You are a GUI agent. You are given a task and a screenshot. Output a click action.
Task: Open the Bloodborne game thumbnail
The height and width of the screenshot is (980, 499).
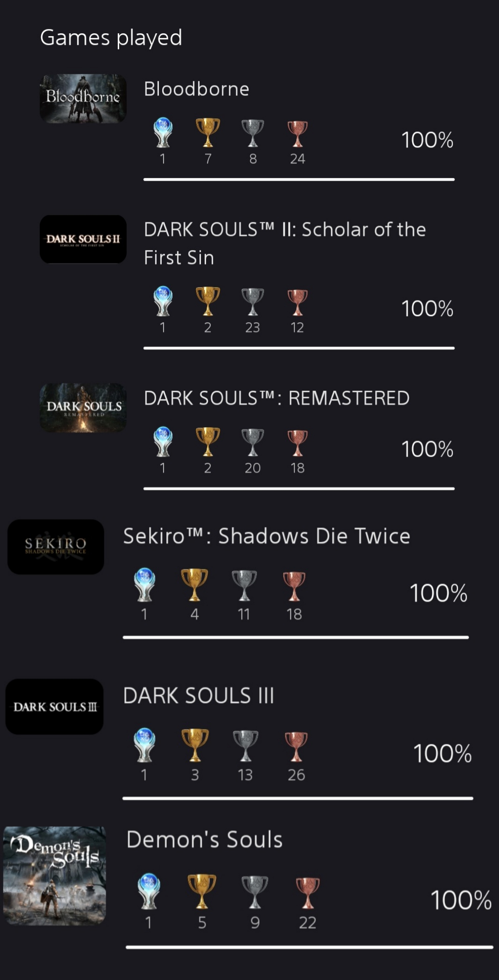83,98
